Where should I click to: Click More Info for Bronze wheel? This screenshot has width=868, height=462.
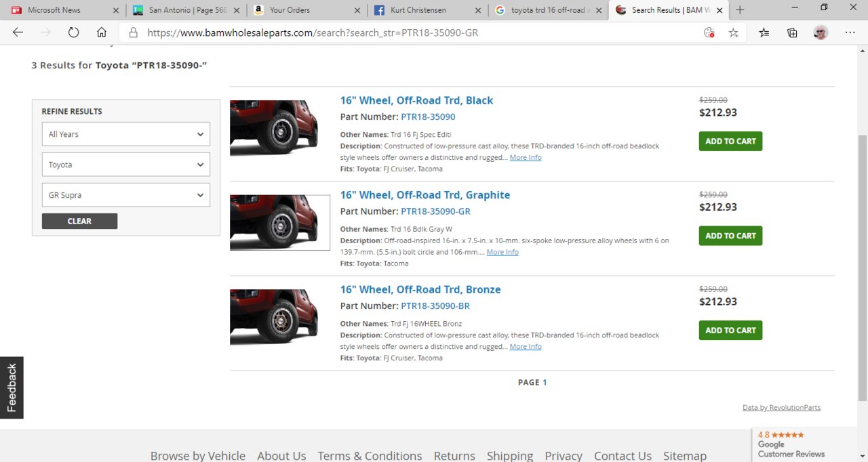click(526, 346)
